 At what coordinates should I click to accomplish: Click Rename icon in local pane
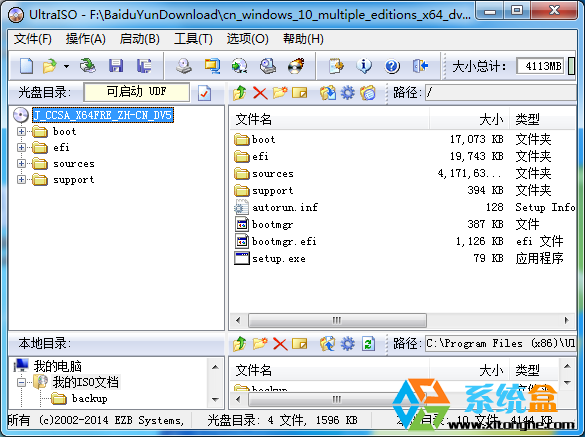pos(300,344)
